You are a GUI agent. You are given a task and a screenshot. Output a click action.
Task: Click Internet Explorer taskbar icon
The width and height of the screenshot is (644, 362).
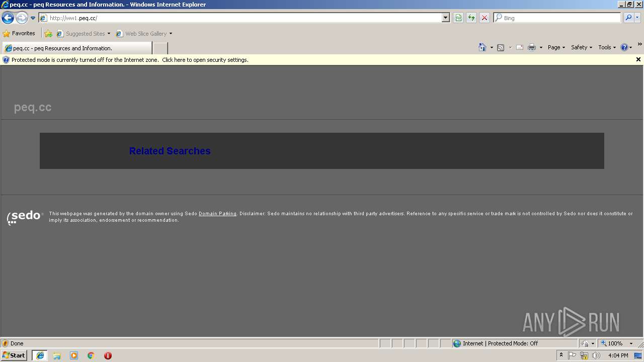tap(40, 355)
